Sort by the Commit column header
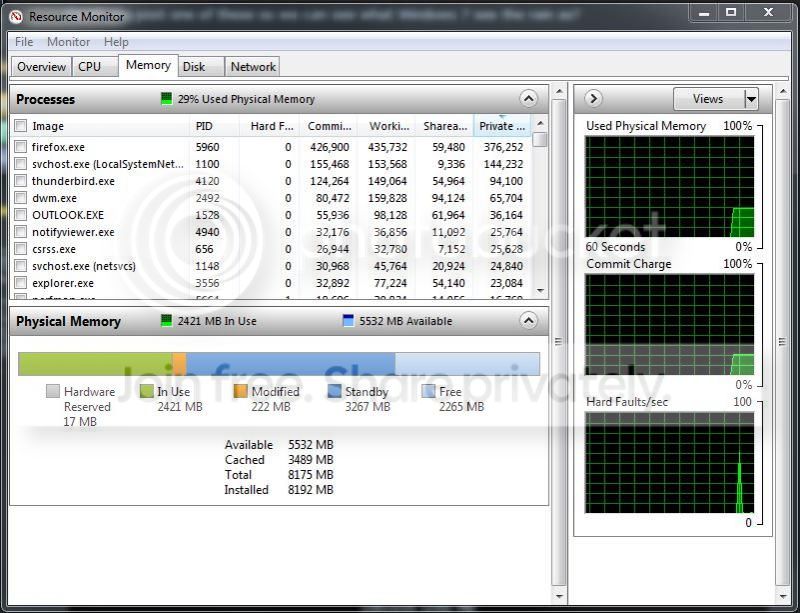Viewport: 800px width, 613px height. coord(329,126)
